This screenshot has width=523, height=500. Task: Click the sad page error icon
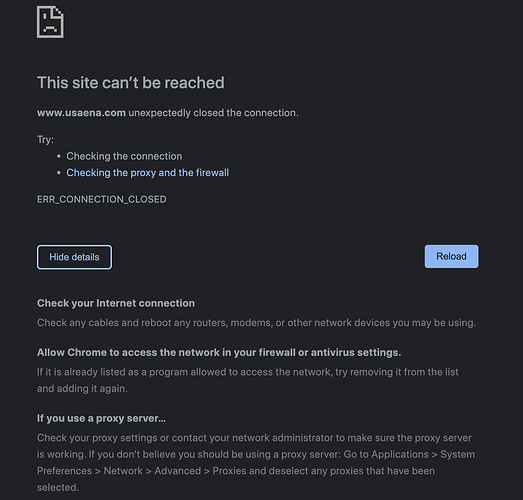(x=50, y=22)
